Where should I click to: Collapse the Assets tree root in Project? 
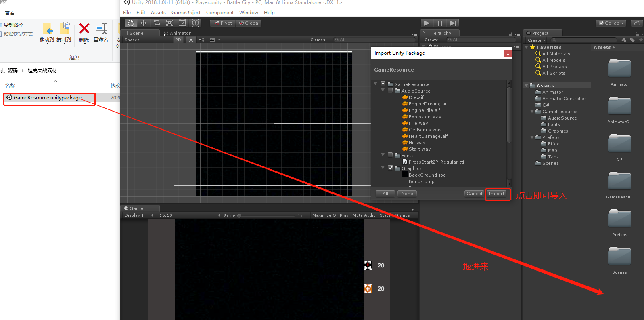[527, 86]
